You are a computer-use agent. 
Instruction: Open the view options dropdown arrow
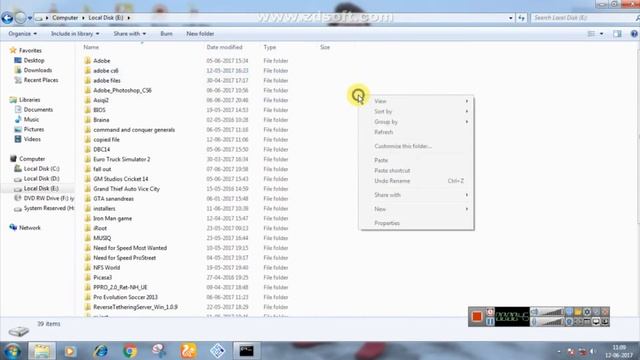[602, 34]
